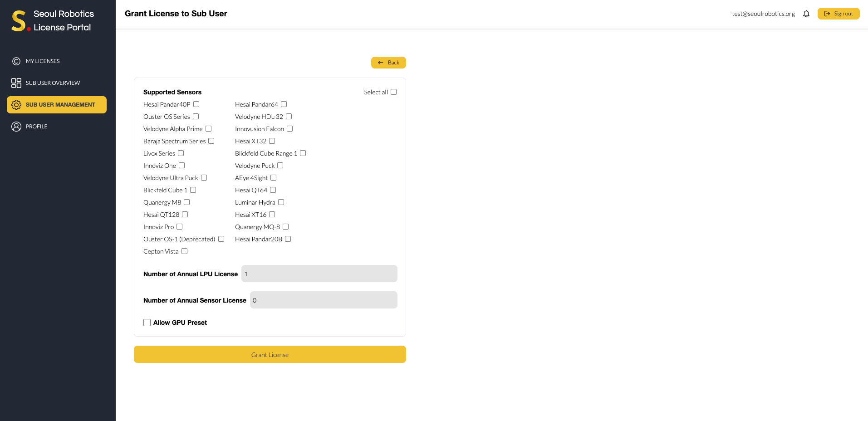
Task: Enable Hesai Pandar40P sensor
Action: pyautogui.click(x=196, y=104)
